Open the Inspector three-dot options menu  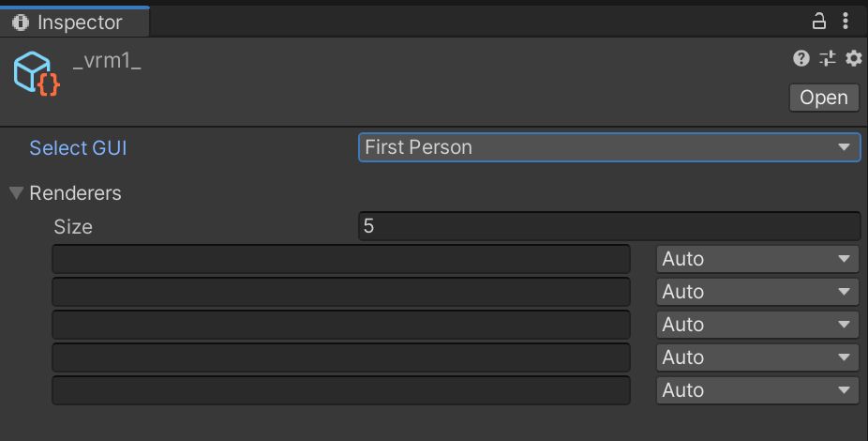click(x=846, y=21)
